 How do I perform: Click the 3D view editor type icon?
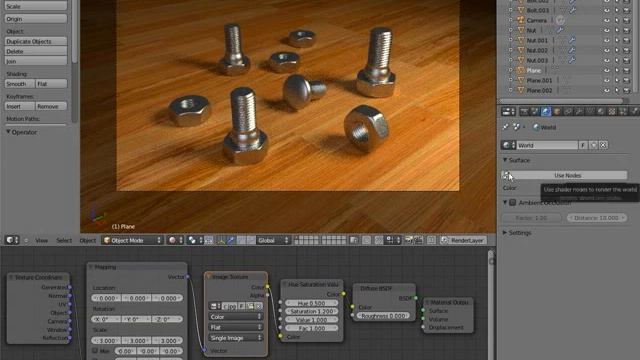pos(11,240)
